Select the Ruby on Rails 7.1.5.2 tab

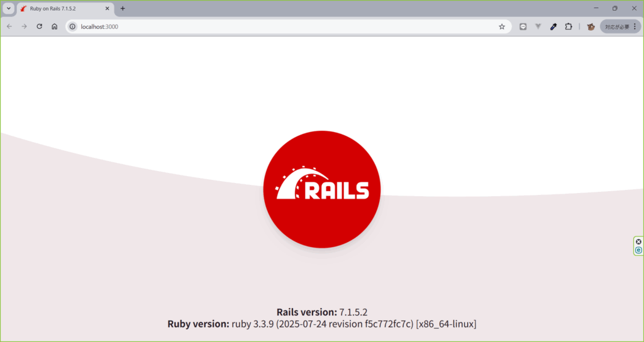(x=57, y=8)
